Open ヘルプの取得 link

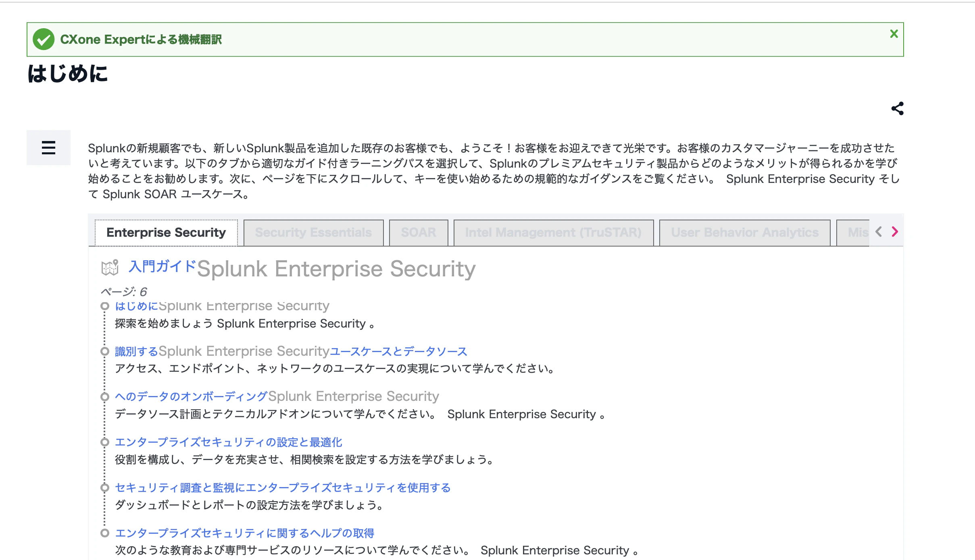[x=244, y=533]
